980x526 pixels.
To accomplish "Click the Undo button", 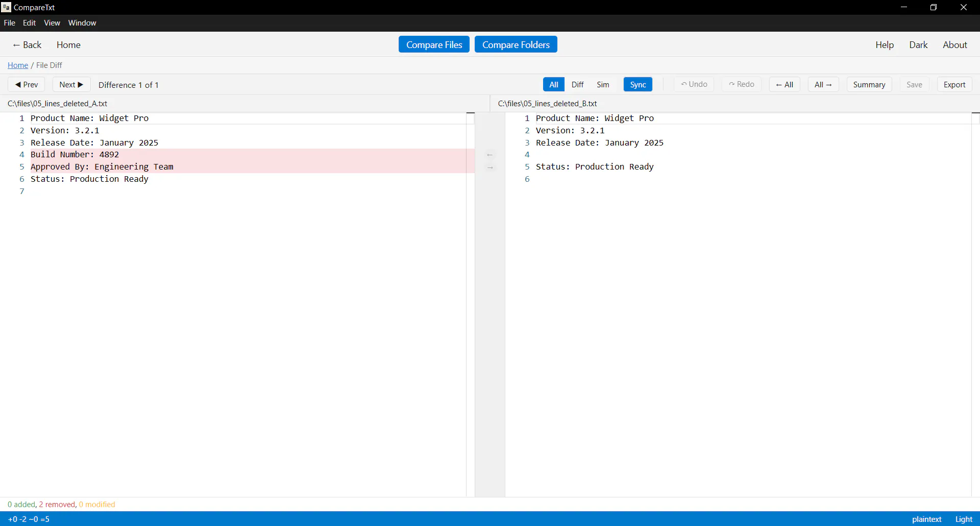I will click(694, 84).
